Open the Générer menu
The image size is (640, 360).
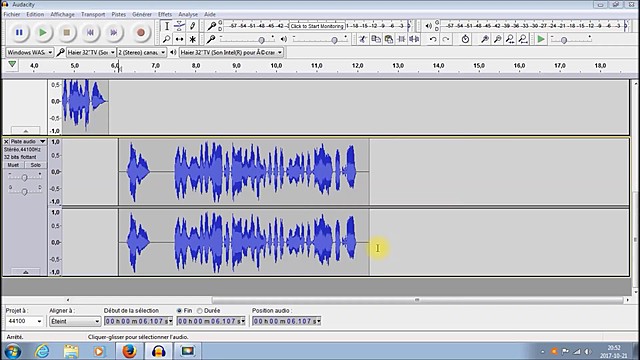pos(142,14)
